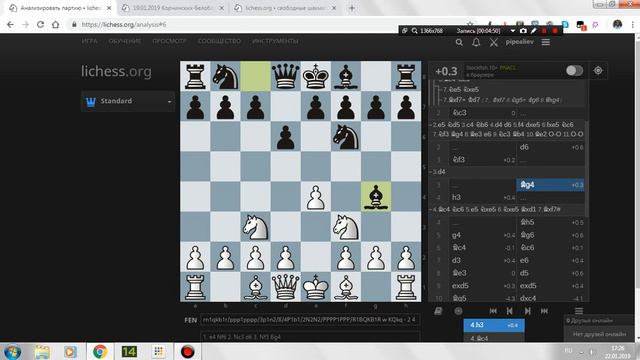Screen dimensions: 640x360
Task: Switch to the second browser tab
Action: coord(173,8)
